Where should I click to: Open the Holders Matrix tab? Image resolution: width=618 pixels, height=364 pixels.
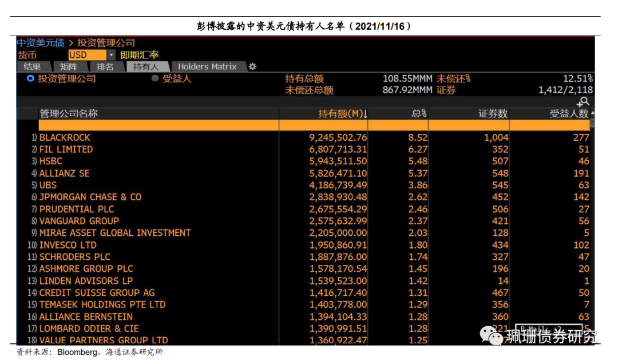(207, 66)
